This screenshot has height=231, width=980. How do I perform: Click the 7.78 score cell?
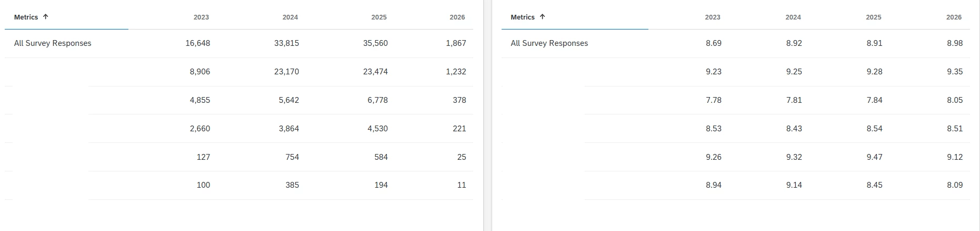click(x=714, y=100)
